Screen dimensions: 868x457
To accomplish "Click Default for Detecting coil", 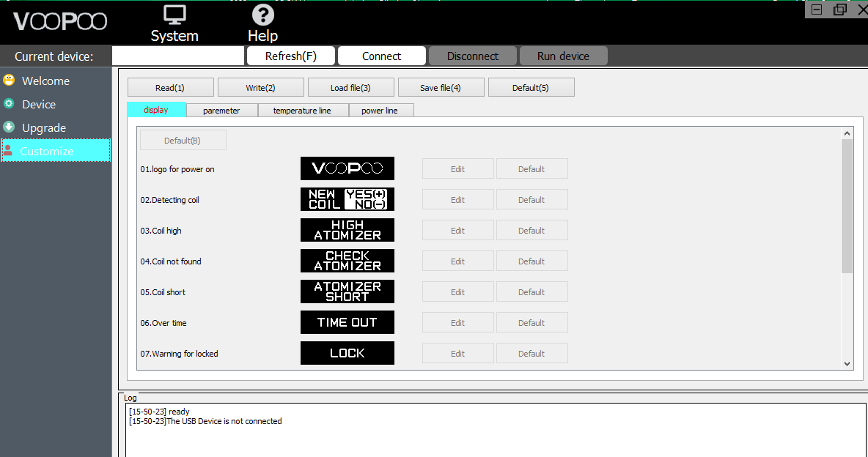I will 532,200.
